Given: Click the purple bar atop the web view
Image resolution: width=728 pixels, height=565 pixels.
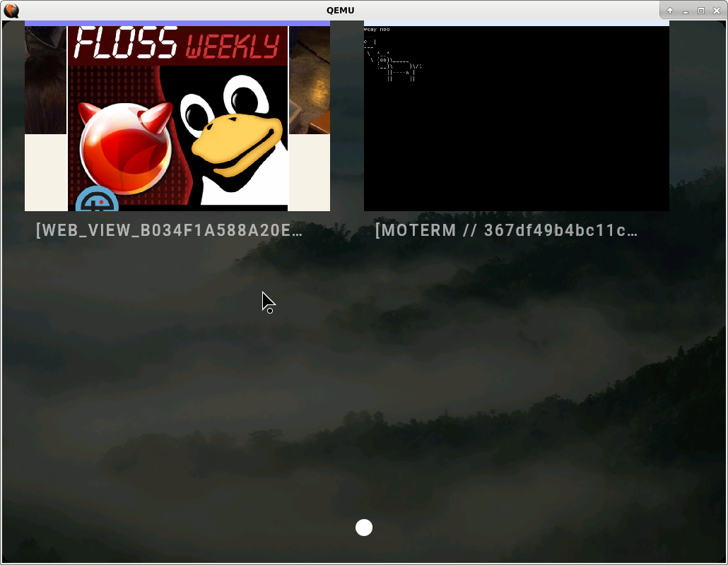Looking at the screenshot, I should (x=177, y=23).
